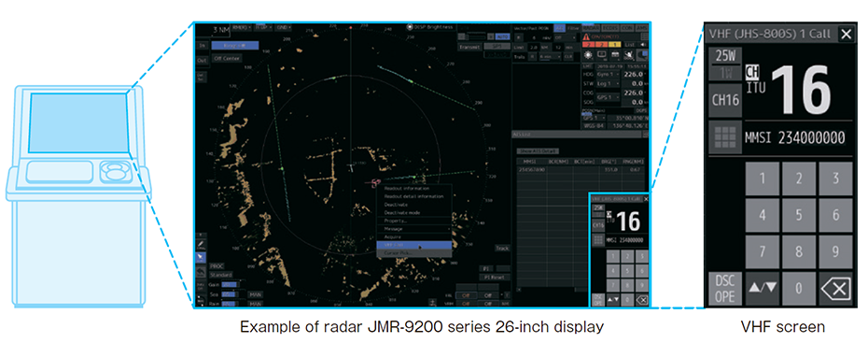
Task: Expand the Message submenu in the context menu
Action: coord(414,228)
